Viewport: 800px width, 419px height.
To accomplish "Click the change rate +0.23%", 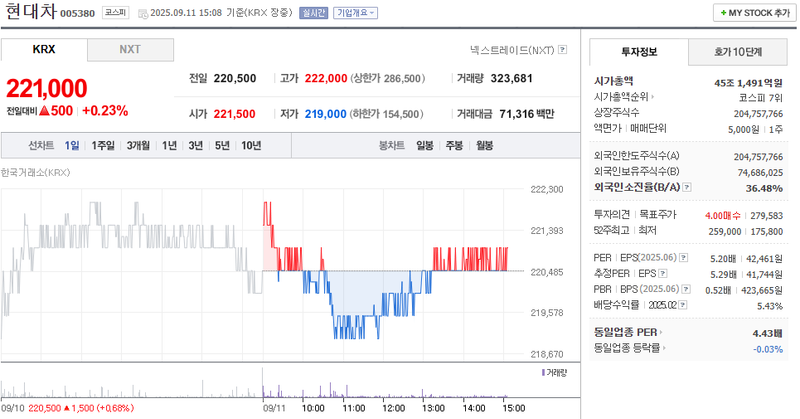I will [105, 111].
